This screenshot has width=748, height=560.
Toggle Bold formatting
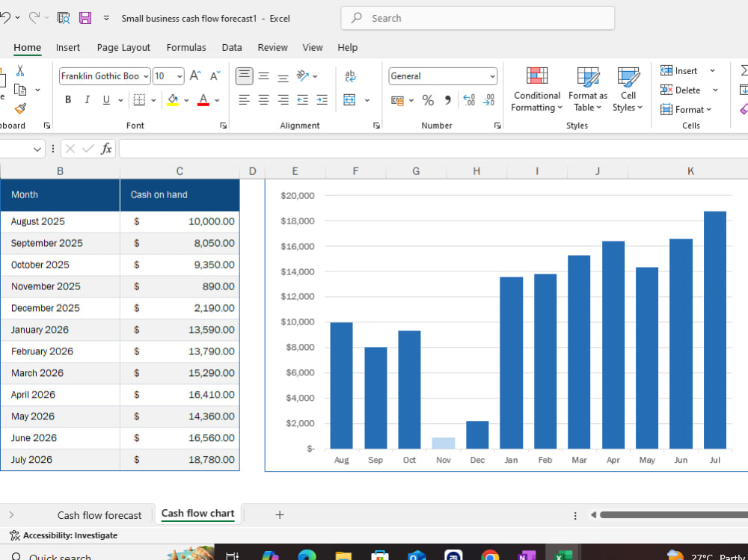[x=68, y=99]
